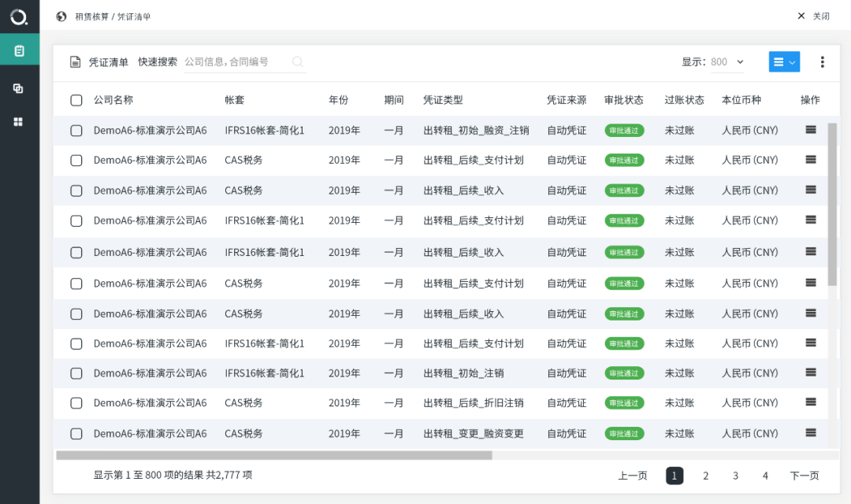Click the 关闭 close button at top right

[814, 16]
